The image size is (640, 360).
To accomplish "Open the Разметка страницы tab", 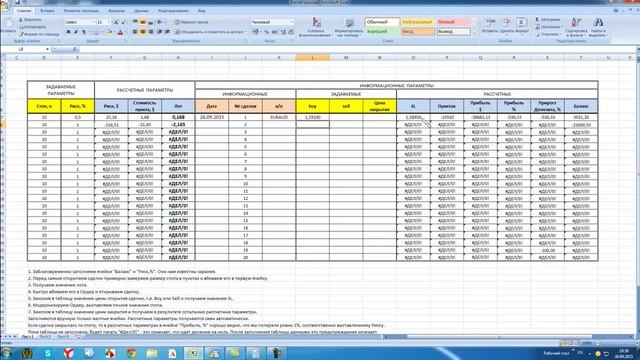I will [81, 11].
